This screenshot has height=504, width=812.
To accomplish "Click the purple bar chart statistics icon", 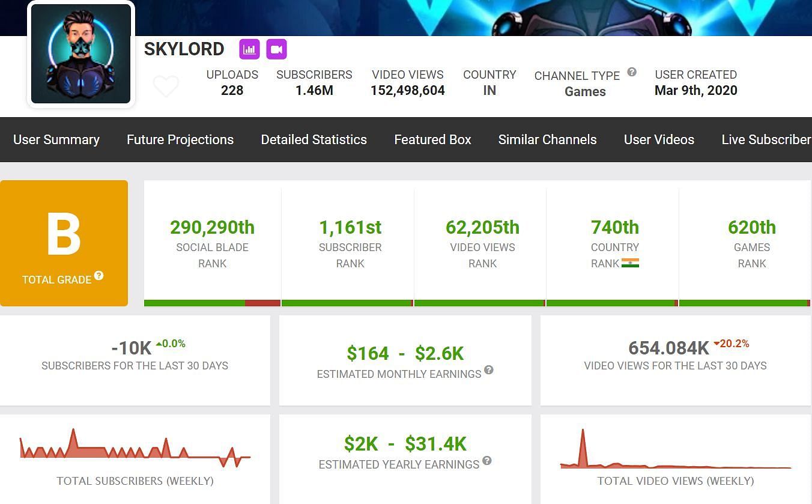I will coord(249,49).
